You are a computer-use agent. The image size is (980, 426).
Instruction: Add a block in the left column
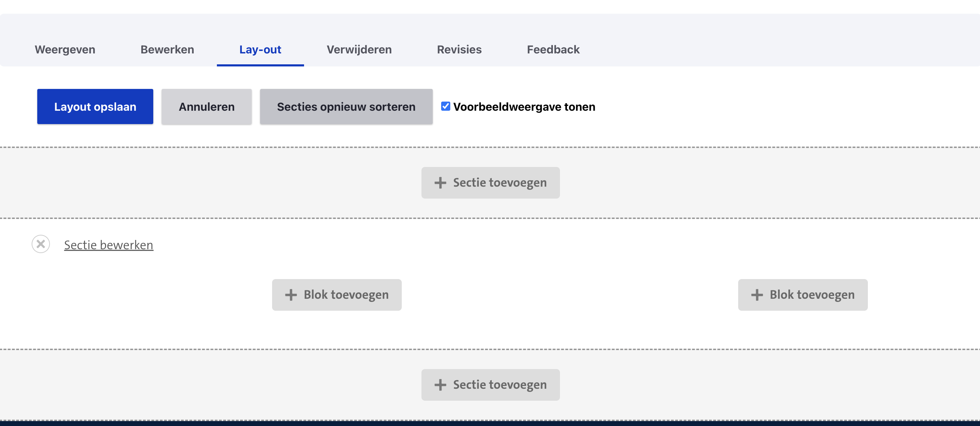(x=337, y=295)
